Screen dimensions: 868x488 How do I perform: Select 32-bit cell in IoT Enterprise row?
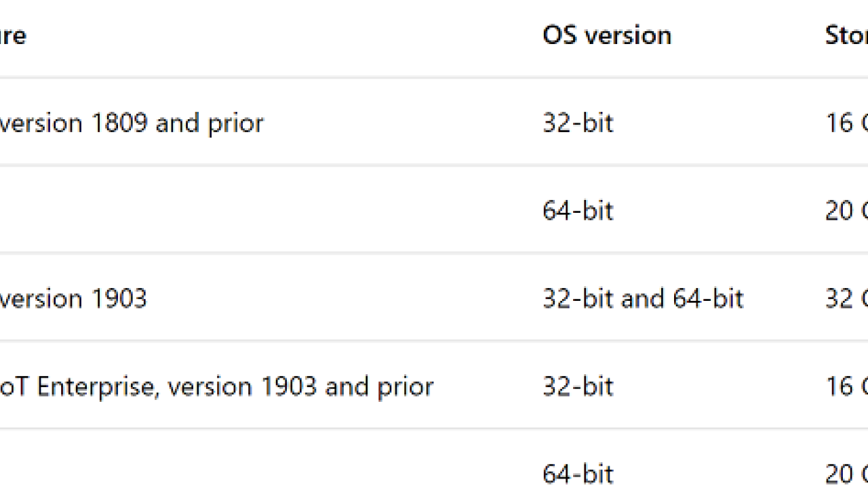[578, 386]
